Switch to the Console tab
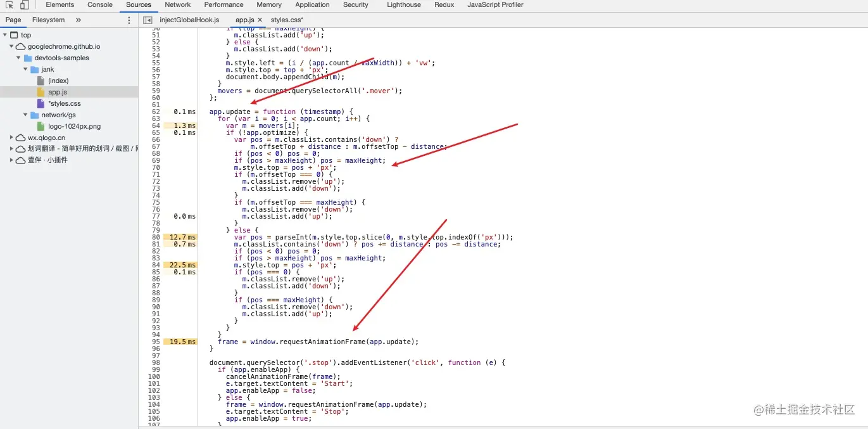The height and width of the screenshot is (429, 868). click(x=100, y=5)
